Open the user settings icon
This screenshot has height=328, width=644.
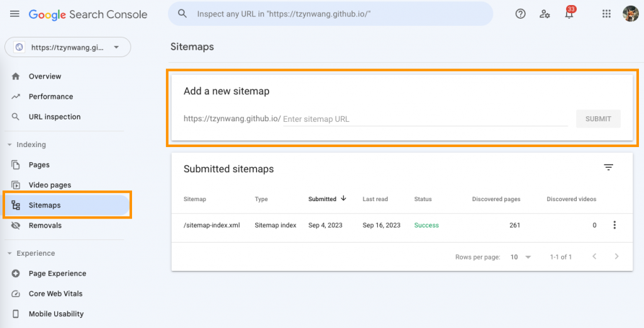click(x=545, y=14)
